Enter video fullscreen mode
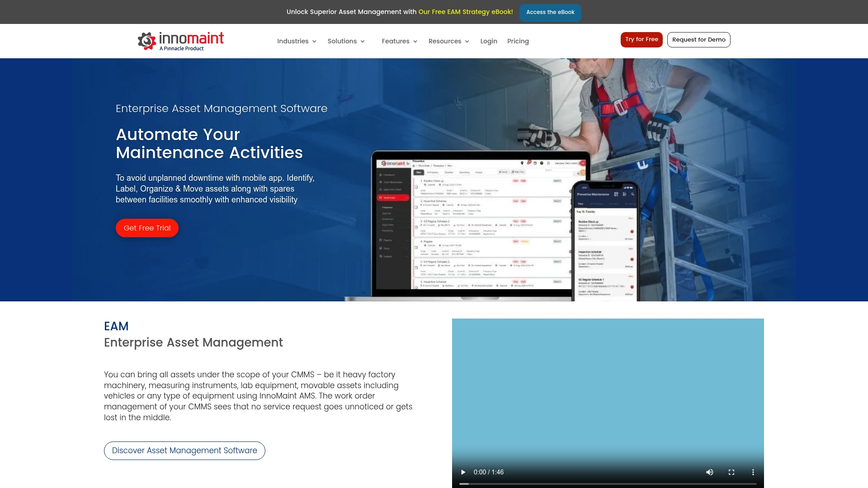 (731, 472)
